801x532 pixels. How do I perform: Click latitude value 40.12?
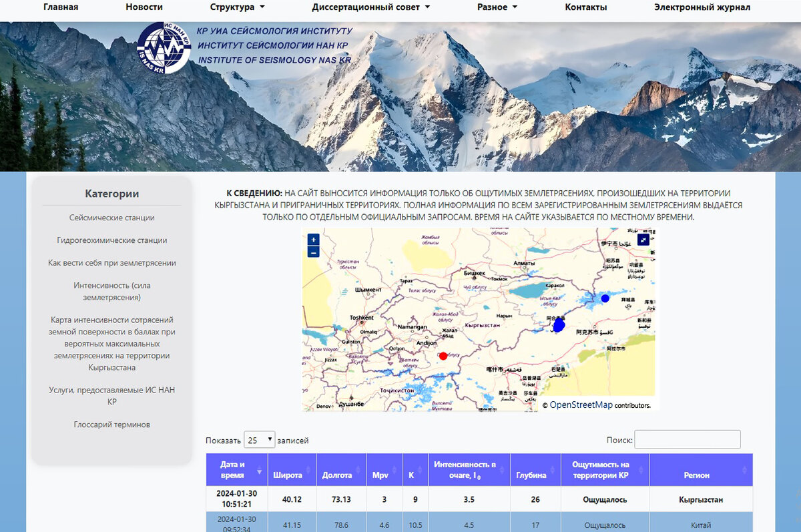pos(292,499)
